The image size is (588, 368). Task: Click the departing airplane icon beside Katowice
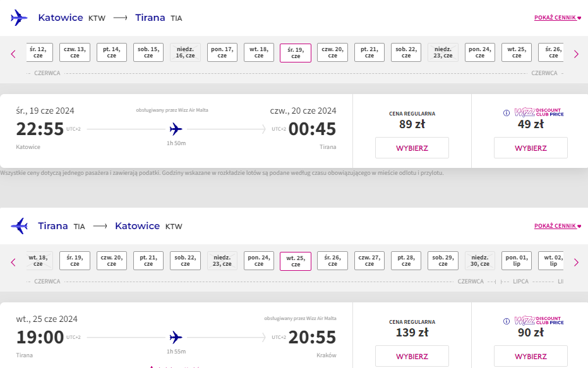tap(19, 18)
